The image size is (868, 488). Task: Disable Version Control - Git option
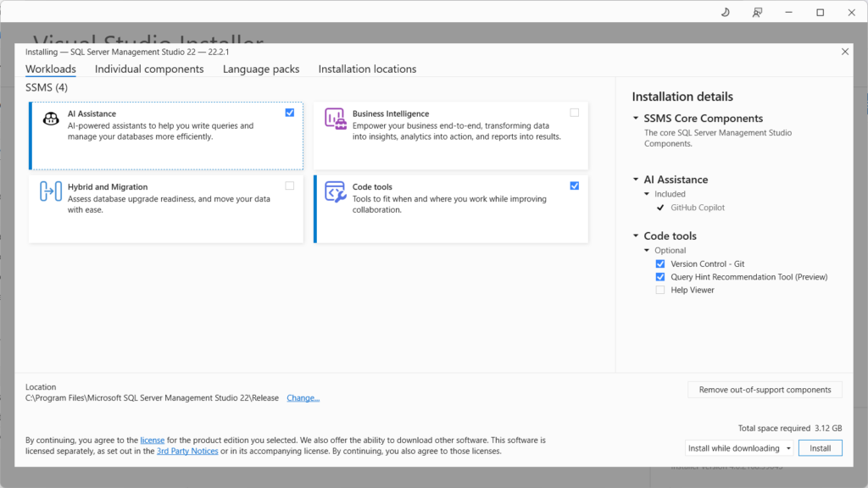point(660,263)
